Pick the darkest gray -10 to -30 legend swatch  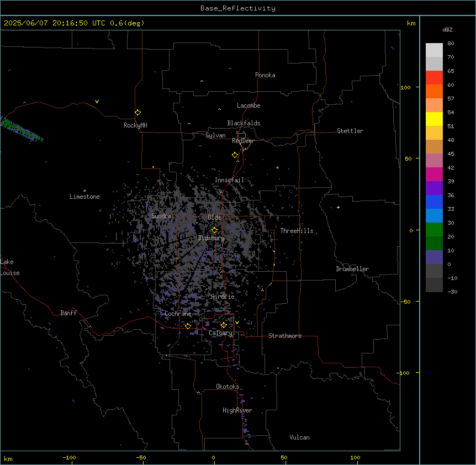point(434,285)
